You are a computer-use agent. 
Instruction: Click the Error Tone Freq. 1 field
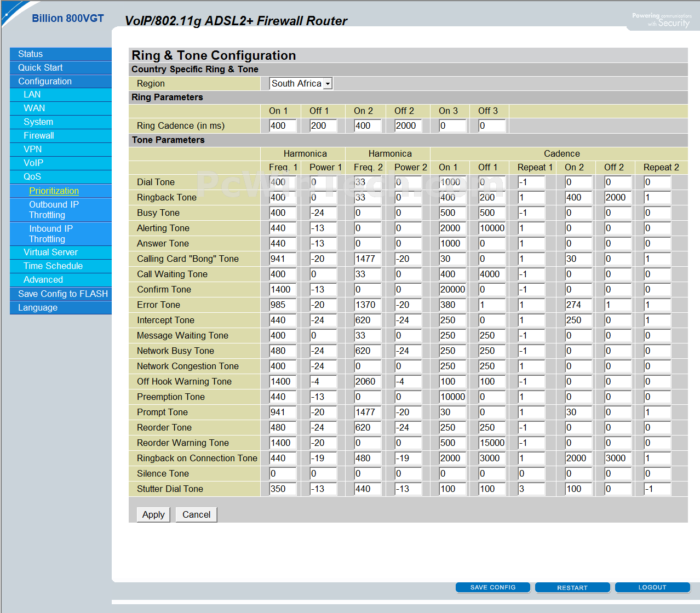(x=283, y=305)
